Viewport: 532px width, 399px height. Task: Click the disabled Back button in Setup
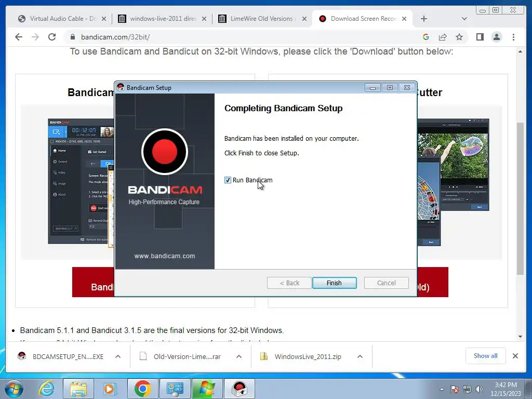pos(289,283)
